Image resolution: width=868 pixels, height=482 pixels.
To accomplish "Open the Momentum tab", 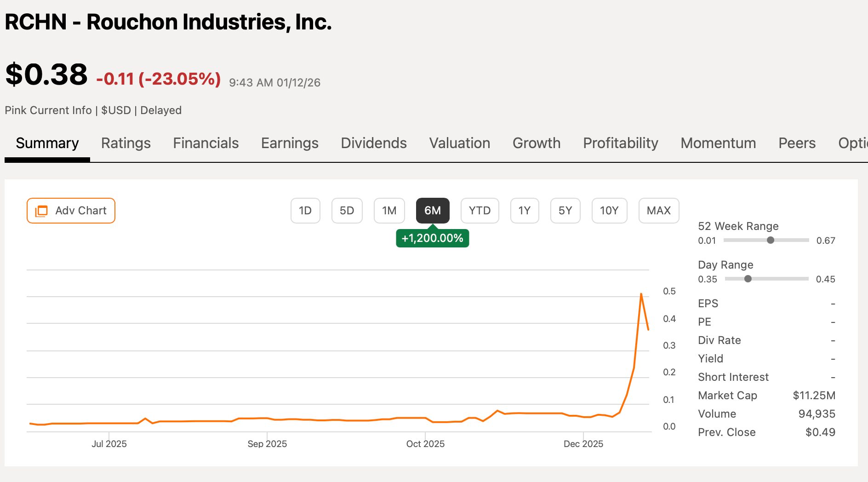I will coord(718,143).
